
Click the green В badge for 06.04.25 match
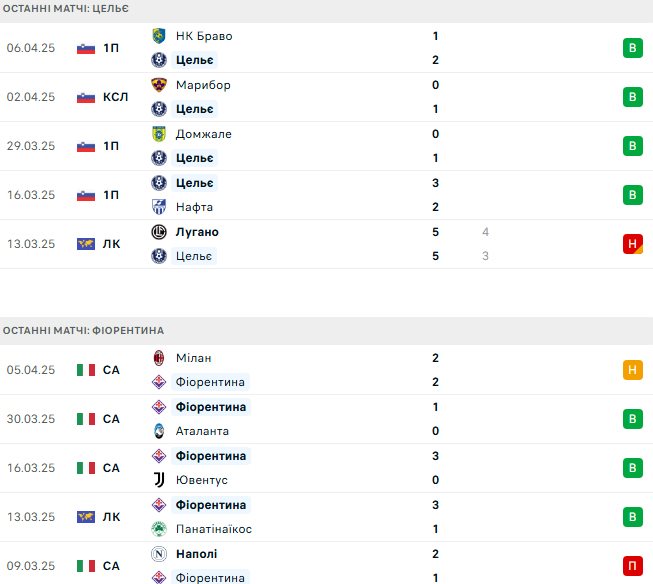tap(633, 48)
